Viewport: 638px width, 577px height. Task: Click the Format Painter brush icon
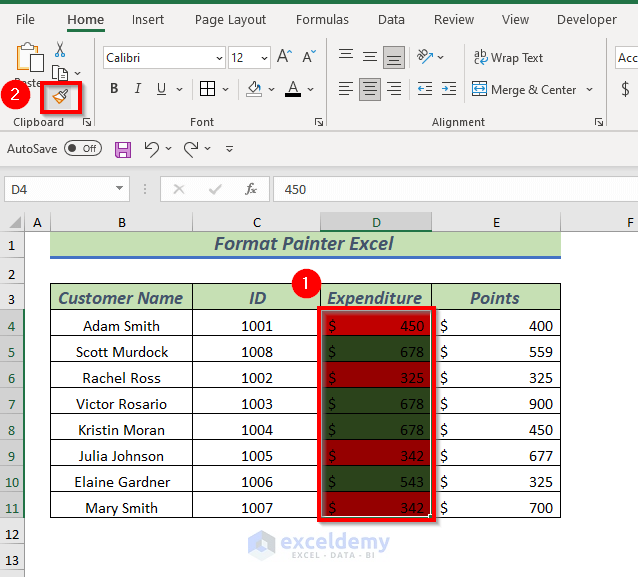coord(61,97)
